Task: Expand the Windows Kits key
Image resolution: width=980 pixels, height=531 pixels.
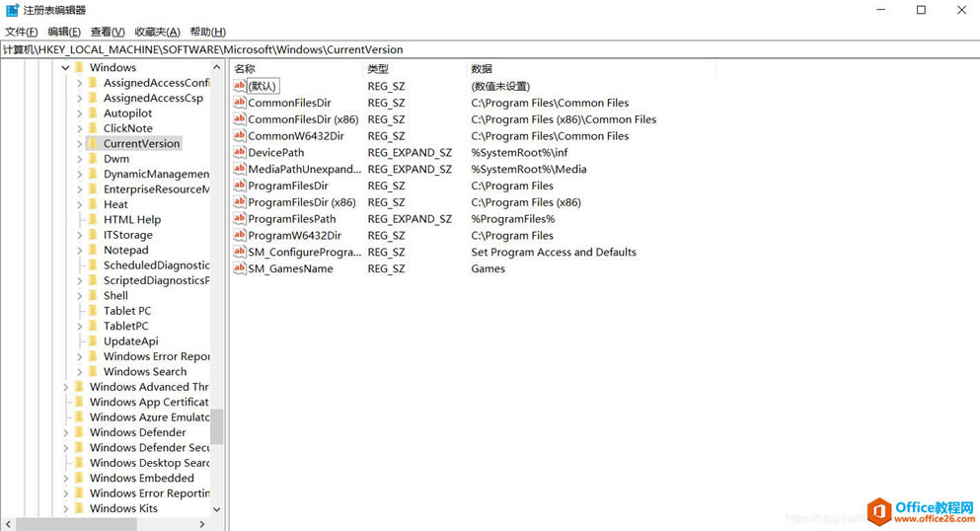Action: [65, 508]
